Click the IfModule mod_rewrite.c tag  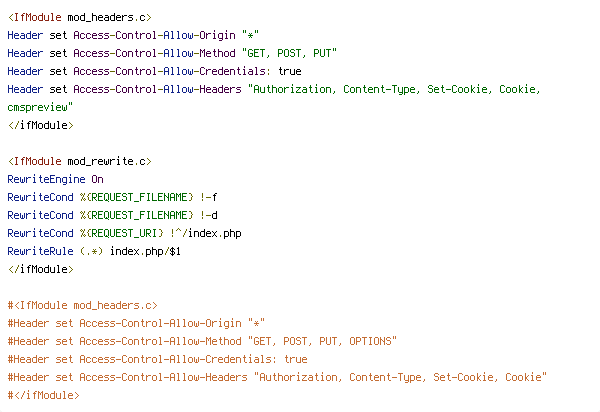pos(80,161)
